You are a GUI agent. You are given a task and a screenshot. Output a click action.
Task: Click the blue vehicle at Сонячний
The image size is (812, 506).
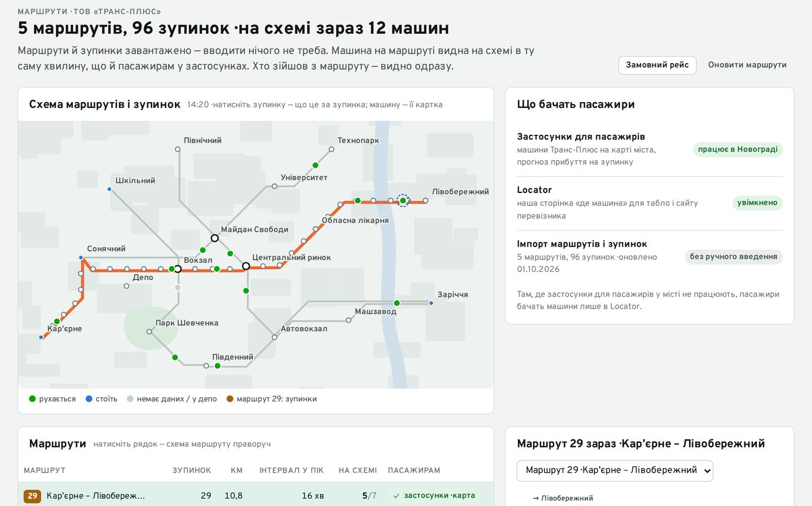pyautogui.click(x=81, y=257)
